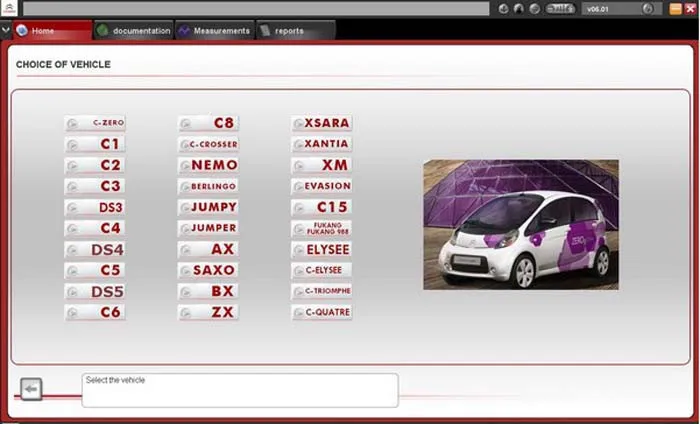Select the C4 vehicle
Screen dimensions: 700x424
click(x=95, y=229)
